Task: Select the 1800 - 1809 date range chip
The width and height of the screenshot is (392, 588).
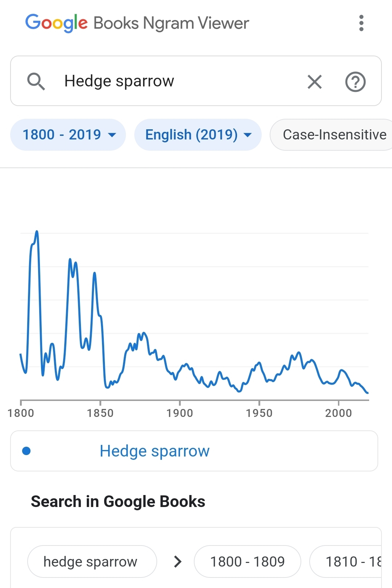Action: [x=247, y=561]
